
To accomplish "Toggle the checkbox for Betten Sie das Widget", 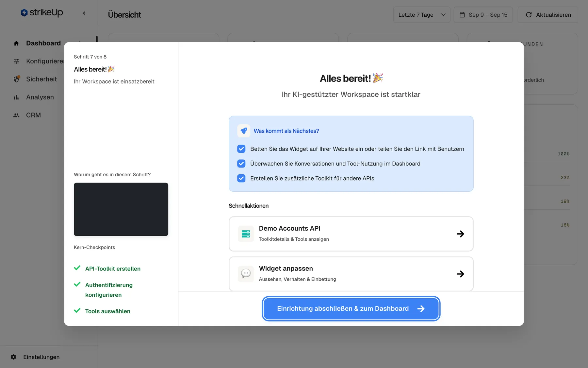I will point(241,149).
